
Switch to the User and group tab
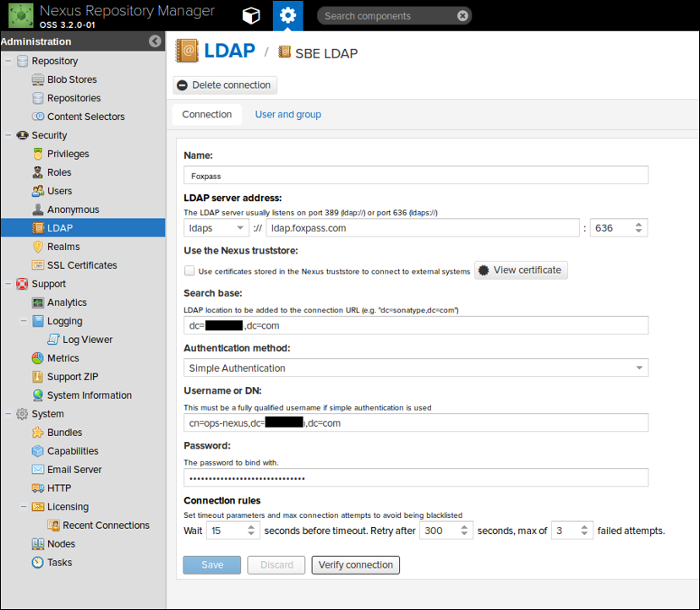(x=288, y=115)
